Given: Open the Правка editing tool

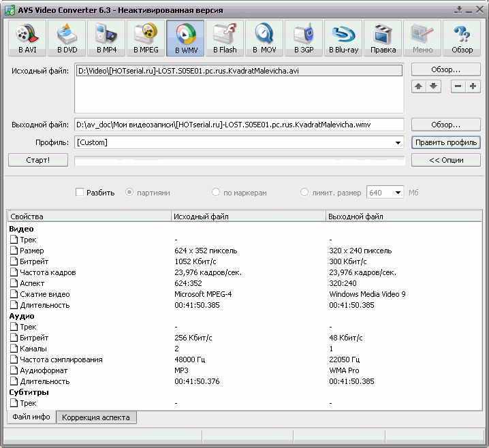Looking at the screenshot, I should pos(383,38).
